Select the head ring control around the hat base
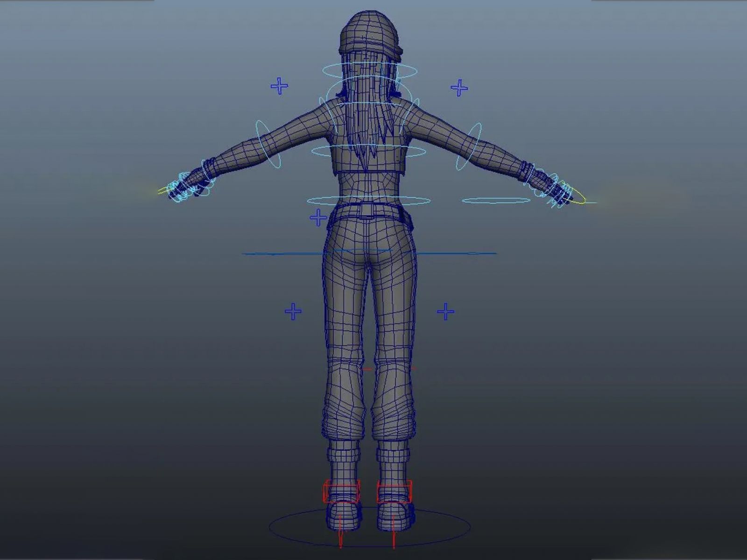This screenshot has height=560, width=747. (370, 71)
